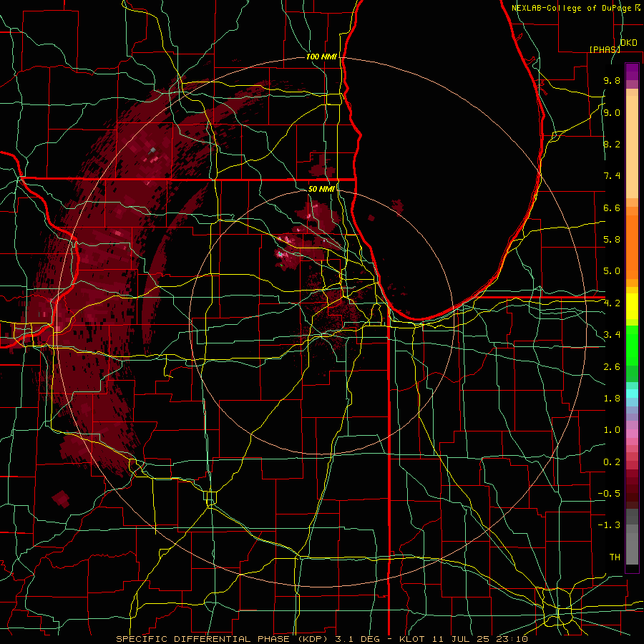
Task: Click the 5.8 value on the color scale
Action: 612,240
